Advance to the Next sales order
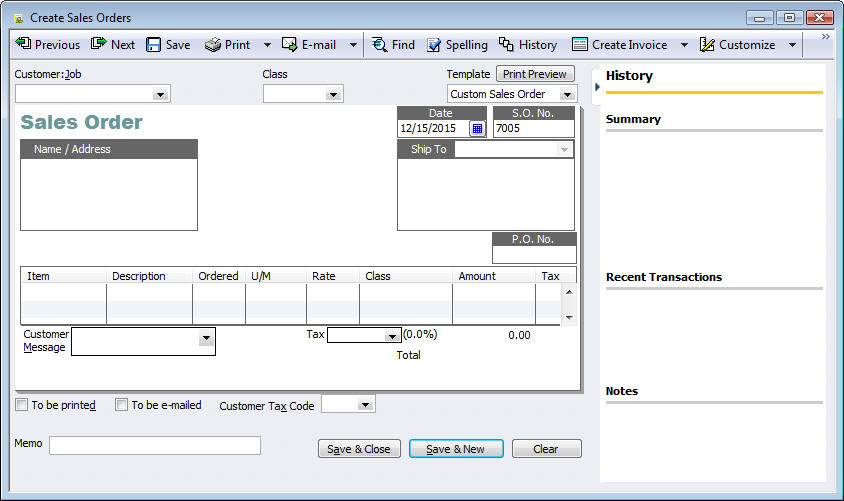844x501 pixels. [x=112, y=45]
